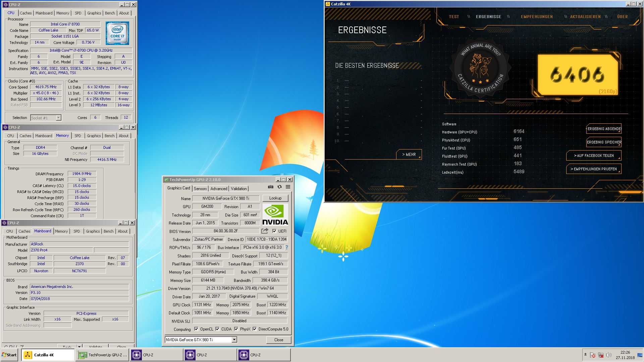Viewport: 644px width, 362px height.
Task: Click the disconnected network tray icon
Action: click(601, 355)
